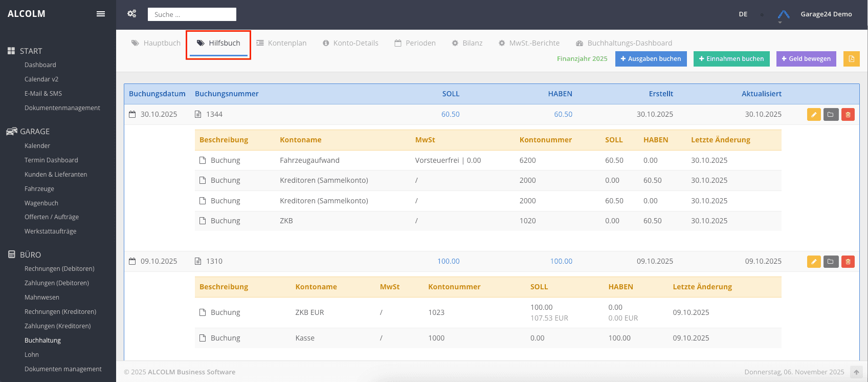The width and height of the screenshot is (868, 382).
Task: Click the scroll-to-top arrow in footer
Action: pyautogui.click(x=856, y=372)
